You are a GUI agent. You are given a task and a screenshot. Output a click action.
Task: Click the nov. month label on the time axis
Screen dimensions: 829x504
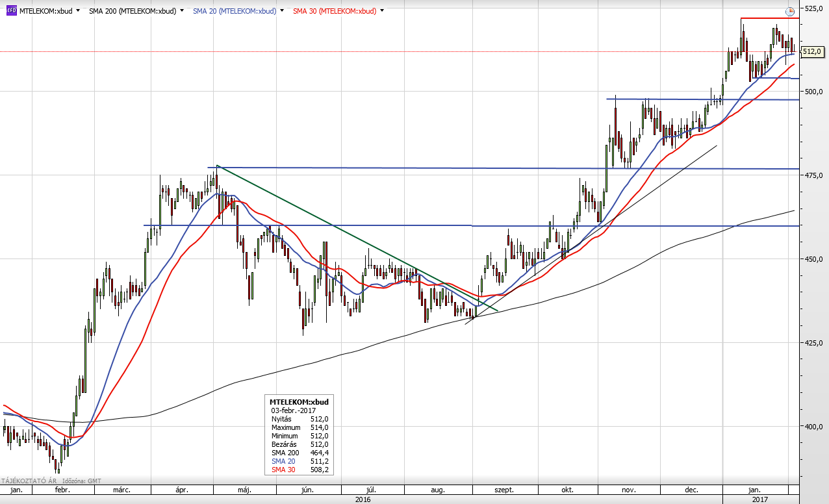(x=628, y=490)
